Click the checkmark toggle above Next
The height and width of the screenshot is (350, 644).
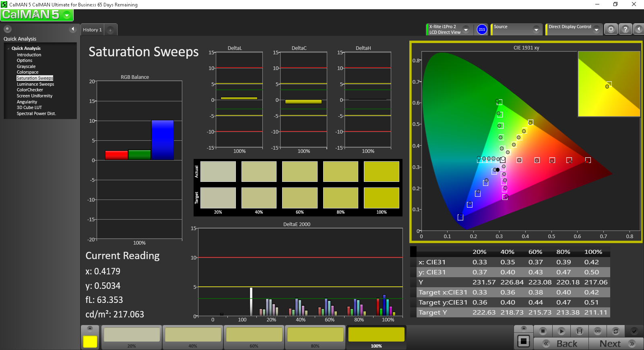click(634, 331)
